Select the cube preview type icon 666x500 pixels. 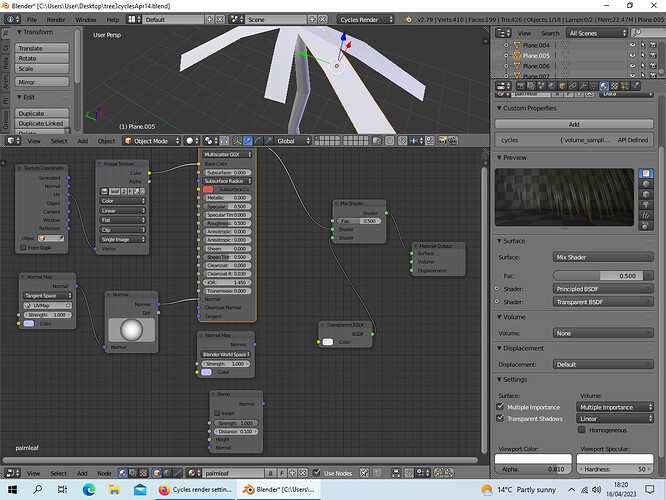click(x=646, y=195)
